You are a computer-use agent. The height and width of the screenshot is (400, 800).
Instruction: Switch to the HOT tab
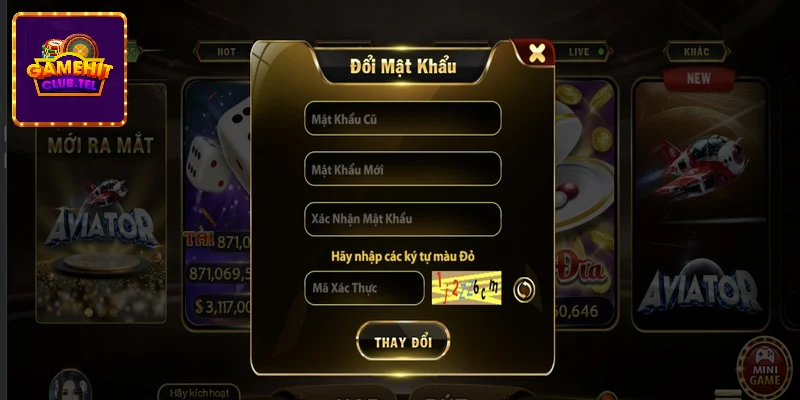(x=227, y=52)
